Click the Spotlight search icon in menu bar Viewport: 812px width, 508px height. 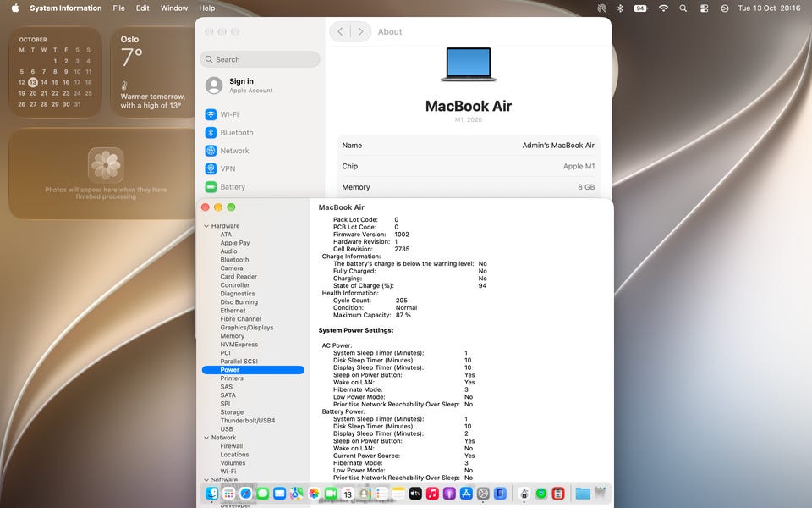(683, 8)
